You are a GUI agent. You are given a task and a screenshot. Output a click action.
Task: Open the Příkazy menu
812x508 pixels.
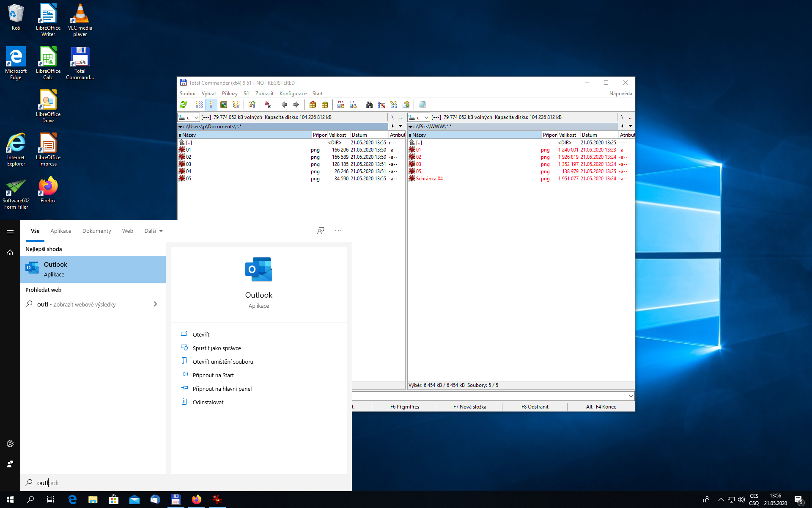(x=230, y=94)
